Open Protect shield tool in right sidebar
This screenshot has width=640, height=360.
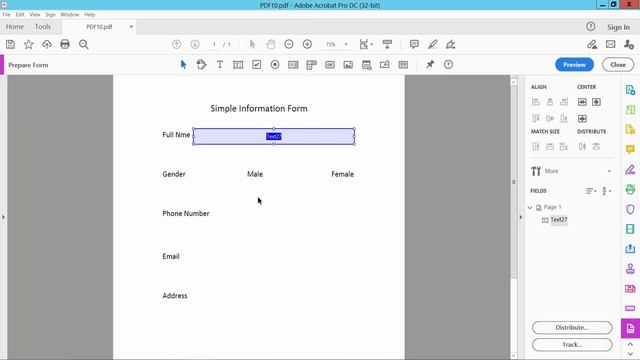tap(630, 209)
